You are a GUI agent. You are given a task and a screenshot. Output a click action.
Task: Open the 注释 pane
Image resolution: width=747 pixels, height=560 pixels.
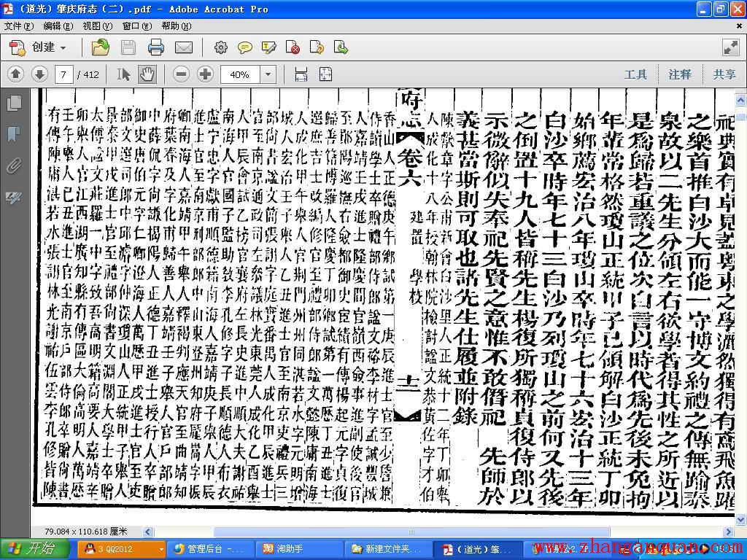pos(680,74)
